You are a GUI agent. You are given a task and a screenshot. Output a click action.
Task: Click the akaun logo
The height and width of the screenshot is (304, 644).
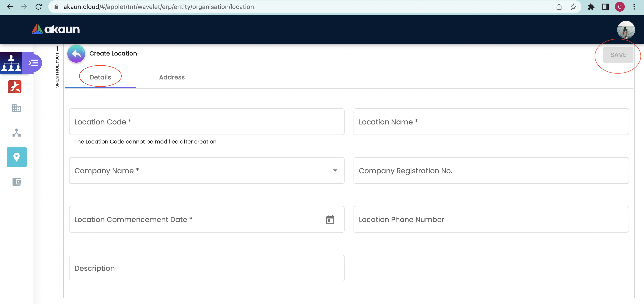point(56,29)
